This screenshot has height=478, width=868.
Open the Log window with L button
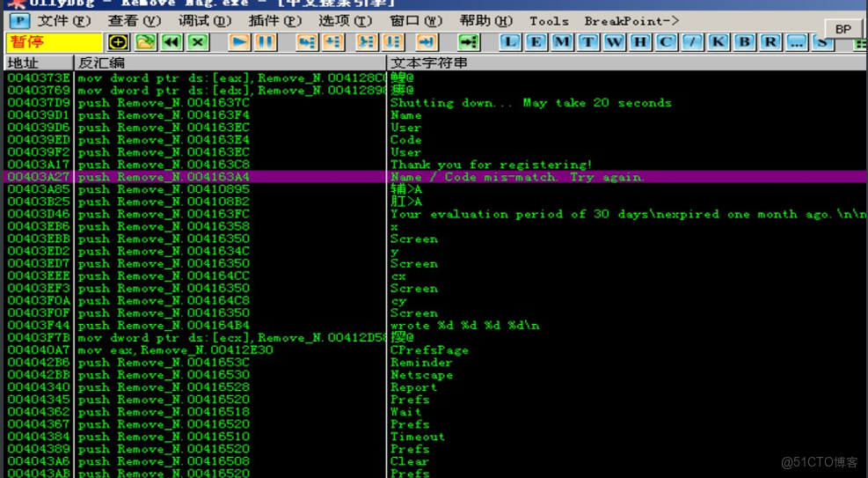tap(510, 42)
